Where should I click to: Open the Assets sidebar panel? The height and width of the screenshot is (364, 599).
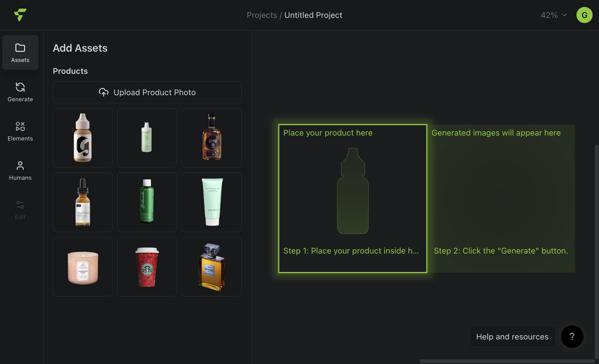(x=20, y=52)
